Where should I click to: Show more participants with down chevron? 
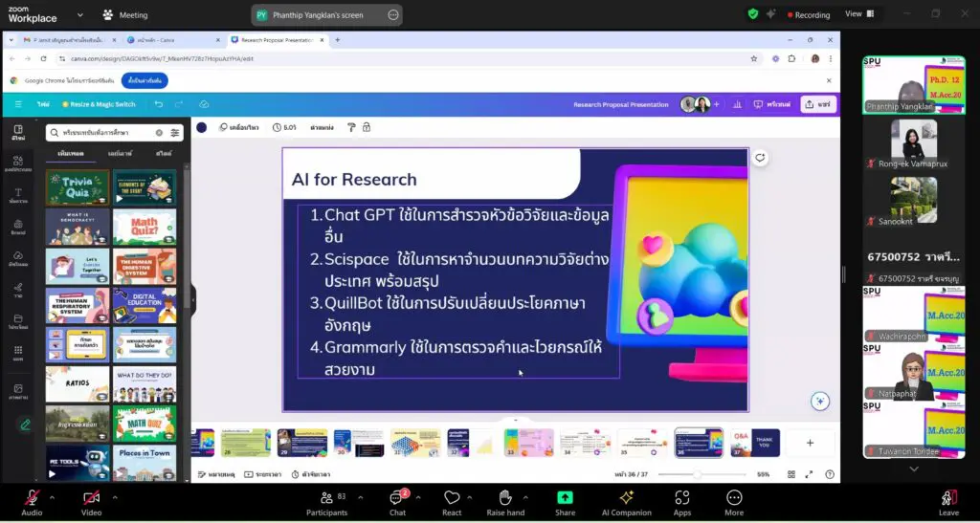pos(914,469)
